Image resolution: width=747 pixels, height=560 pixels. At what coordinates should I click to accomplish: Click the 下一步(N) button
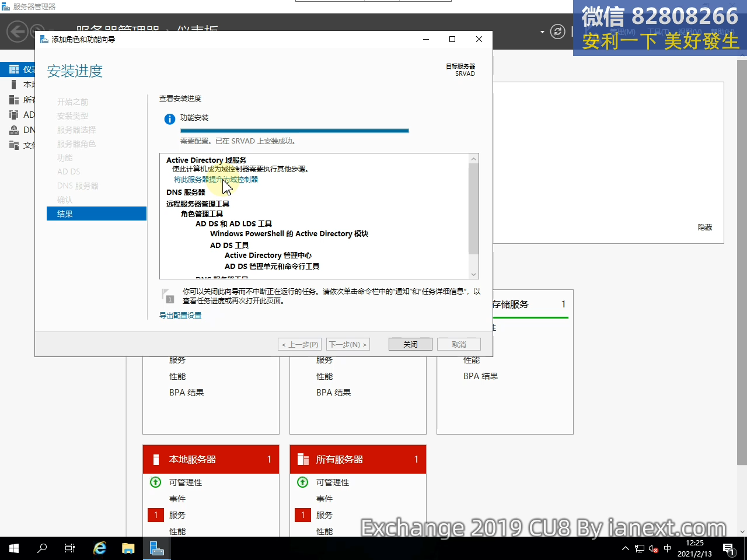tap(348, 344)
